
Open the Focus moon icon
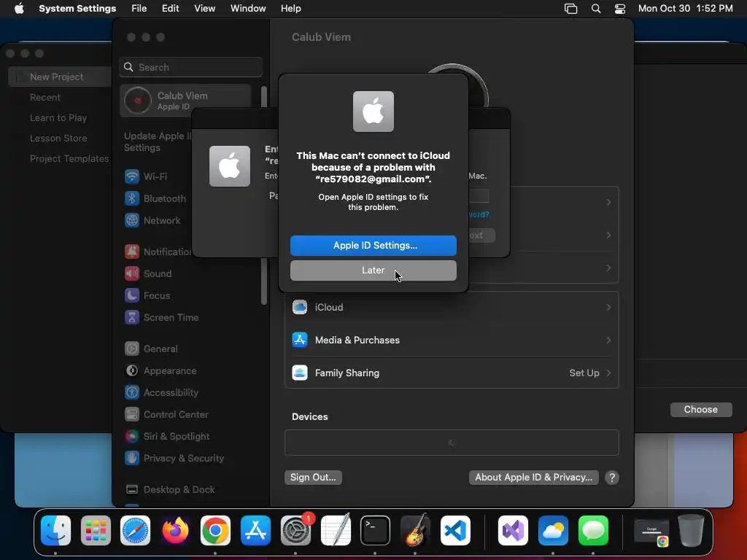click(132, 295)
